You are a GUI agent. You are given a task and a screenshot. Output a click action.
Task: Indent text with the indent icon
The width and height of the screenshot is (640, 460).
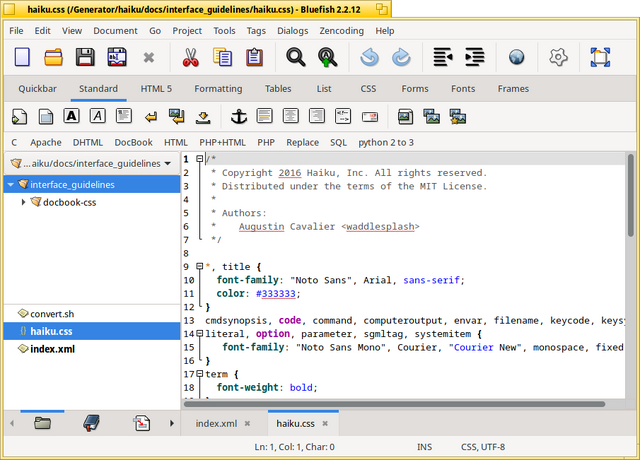tap(475, 57)
